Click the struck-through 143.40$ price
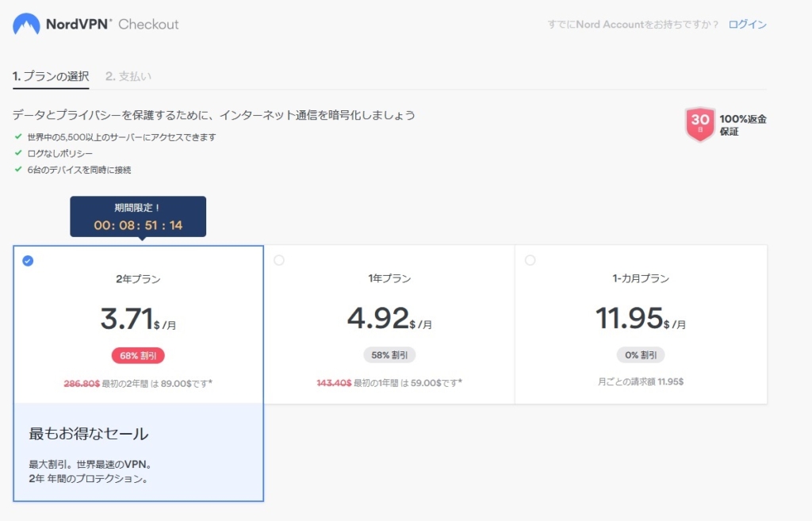The image size is (812, 521). (x=334, y=383)
